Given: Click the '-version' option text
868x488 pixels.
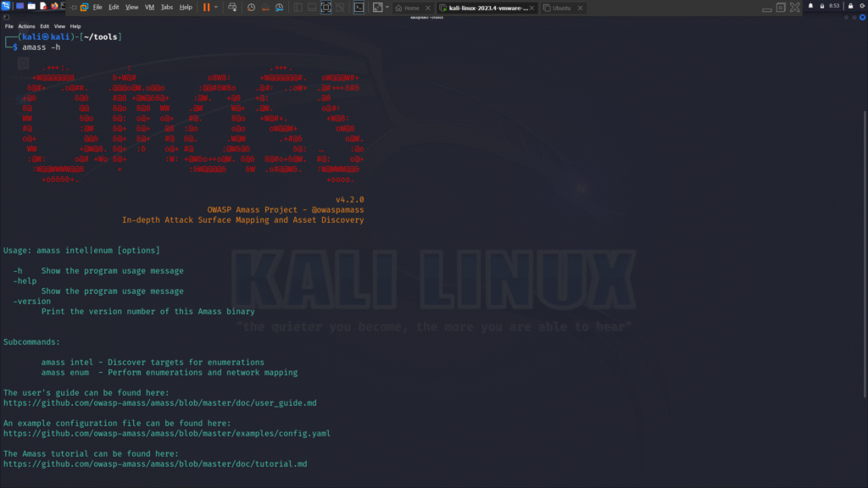Looking at the screenshot, I should (31, 301).
